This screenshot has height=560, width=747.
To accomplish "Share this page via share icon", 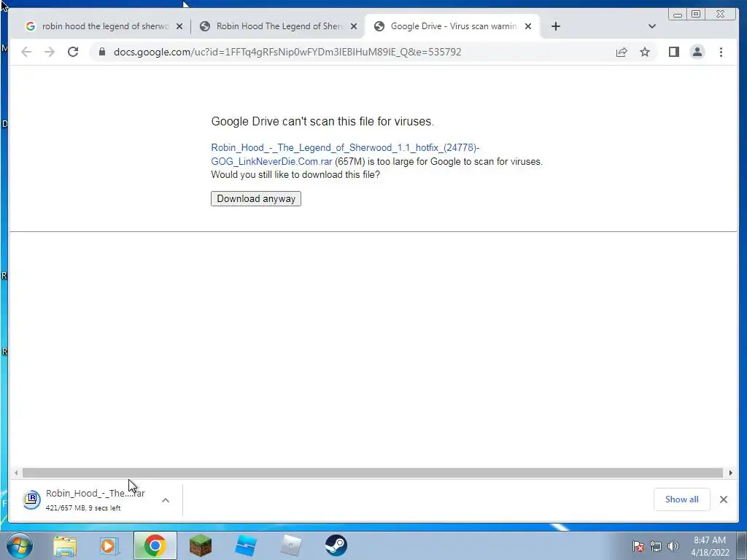I will coord(622,52).
